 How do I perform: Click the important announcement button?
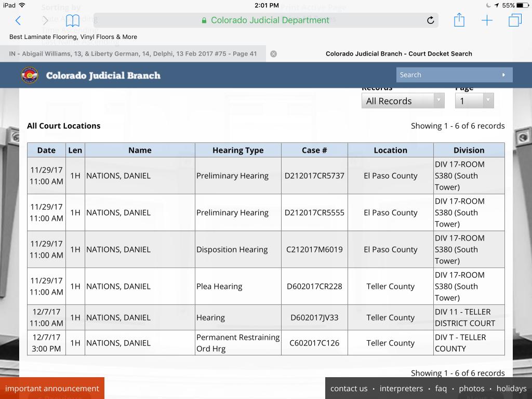click(52, 388)
